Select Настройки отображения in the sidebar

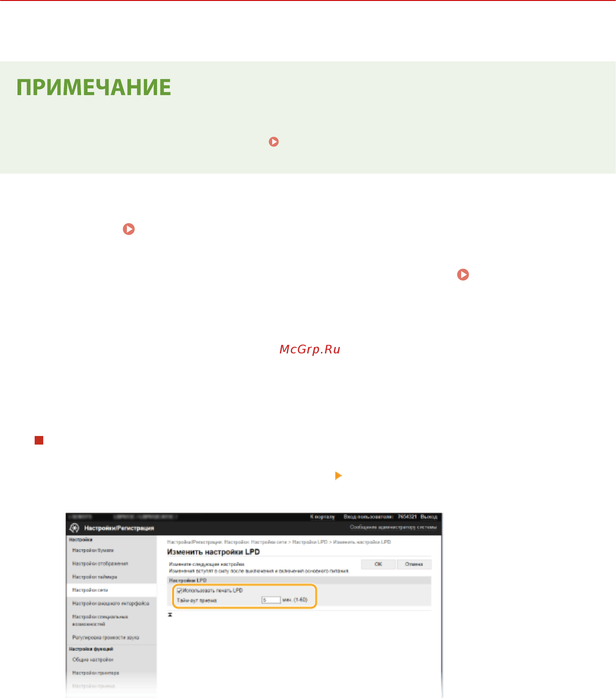[x=100, y=563]
